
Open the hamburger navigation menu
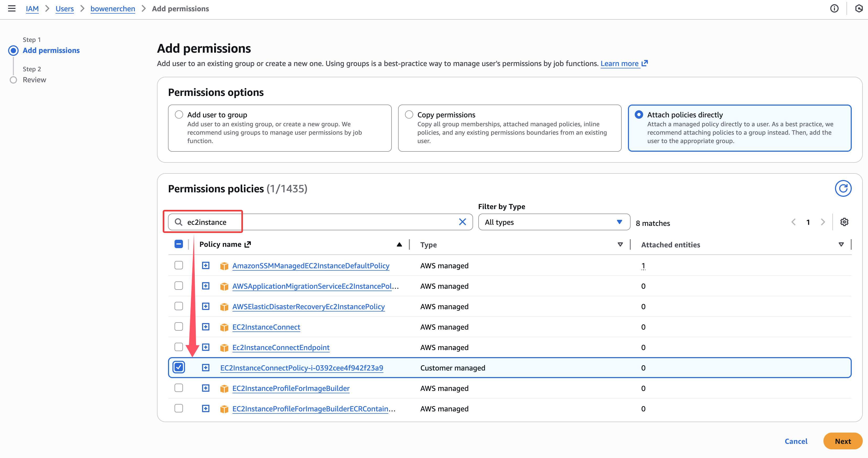[x=12, y=8]
